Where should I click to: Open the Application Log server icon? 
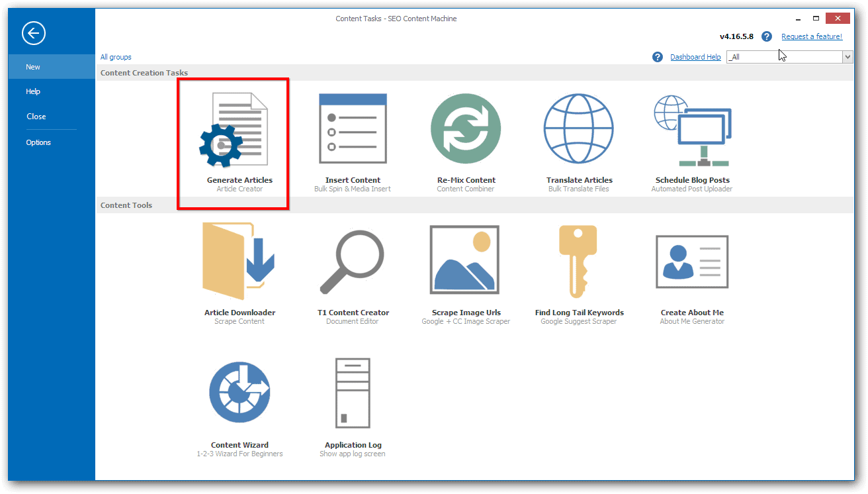point(353,395)
